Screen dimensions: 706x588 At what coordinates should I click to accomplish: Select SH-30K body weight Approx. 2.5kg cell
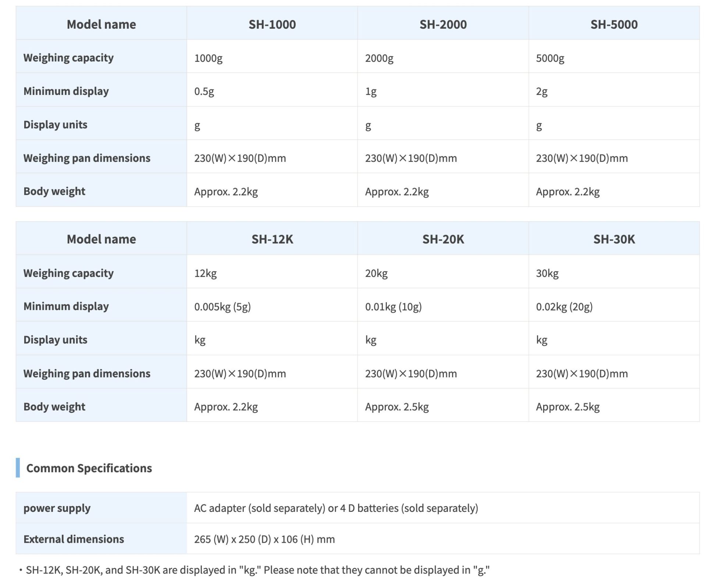tap(614, 407)
